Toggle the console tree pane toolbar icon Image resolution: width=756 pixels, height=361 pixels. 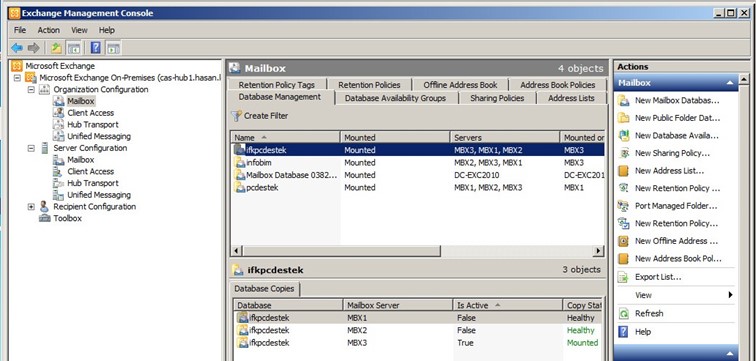click(x=74, y=48)
